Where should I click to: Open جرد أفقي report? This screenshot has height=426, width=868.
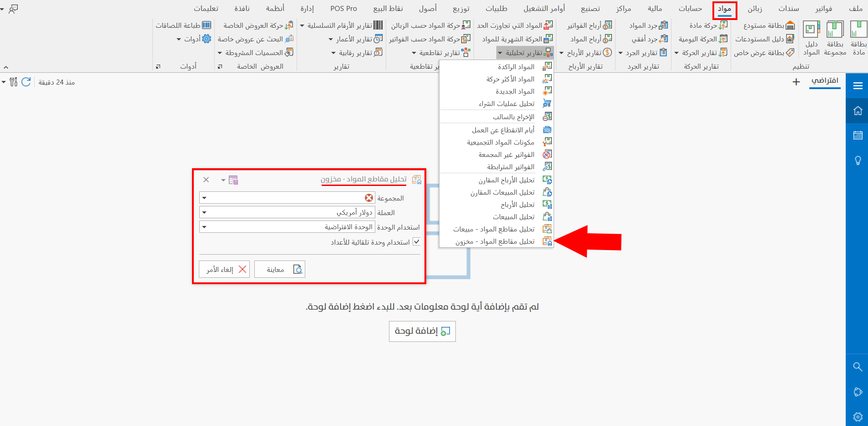(x=650, y=39)
